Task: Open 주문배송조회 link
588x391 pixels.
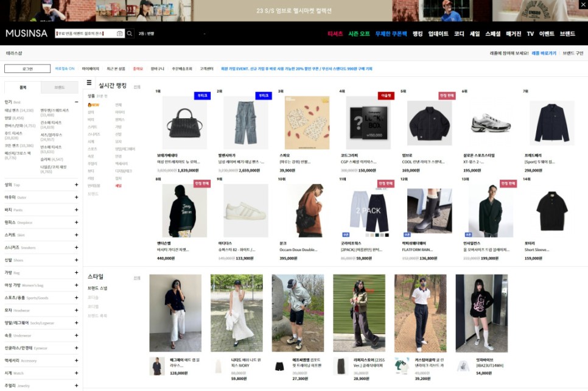Action: click(x=182, y=69)
